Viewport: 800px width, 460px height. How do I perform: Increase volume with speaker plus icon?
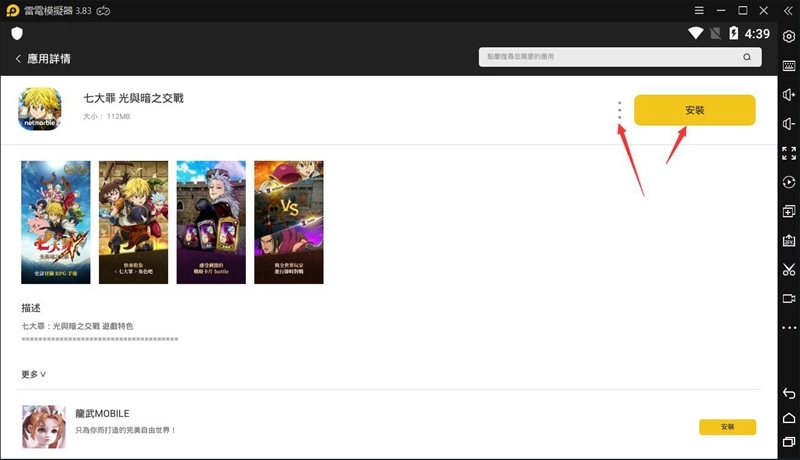(789, 95)
